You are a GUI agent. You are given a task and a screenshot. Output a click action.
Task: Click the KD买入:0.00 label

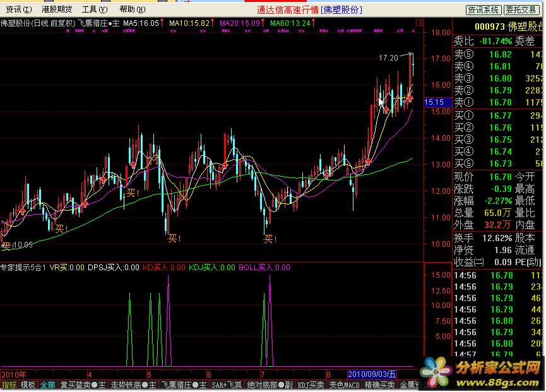[x=164, y=268]
